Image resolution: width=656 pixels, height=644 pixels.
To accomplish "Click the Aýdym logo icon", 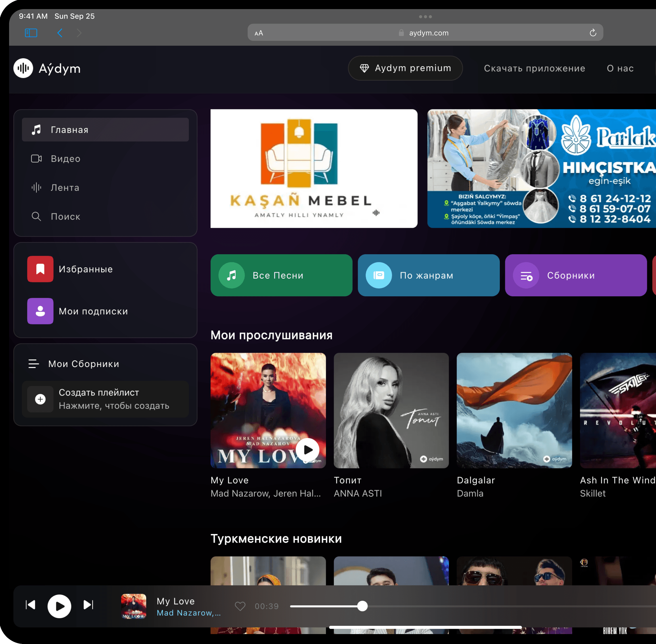I will (23, 68).
